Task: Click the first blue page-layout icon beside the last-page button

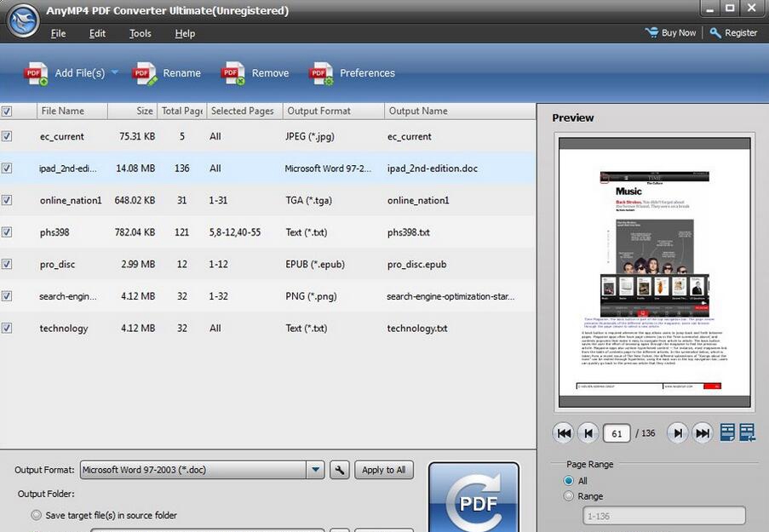Action: [x=727, y=432]
